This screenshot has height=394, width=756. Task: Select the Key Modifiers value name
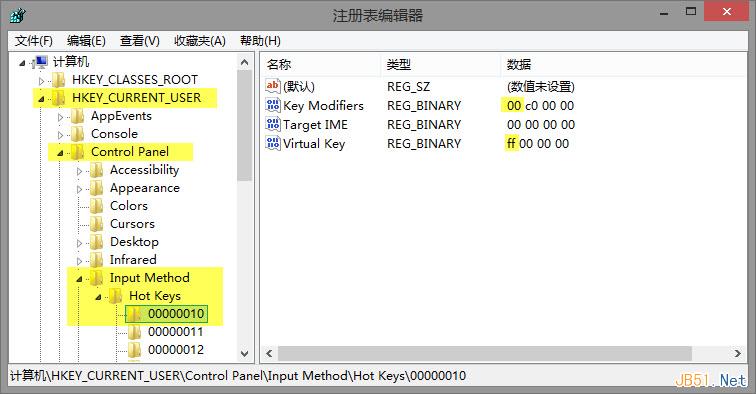point(324,106)
